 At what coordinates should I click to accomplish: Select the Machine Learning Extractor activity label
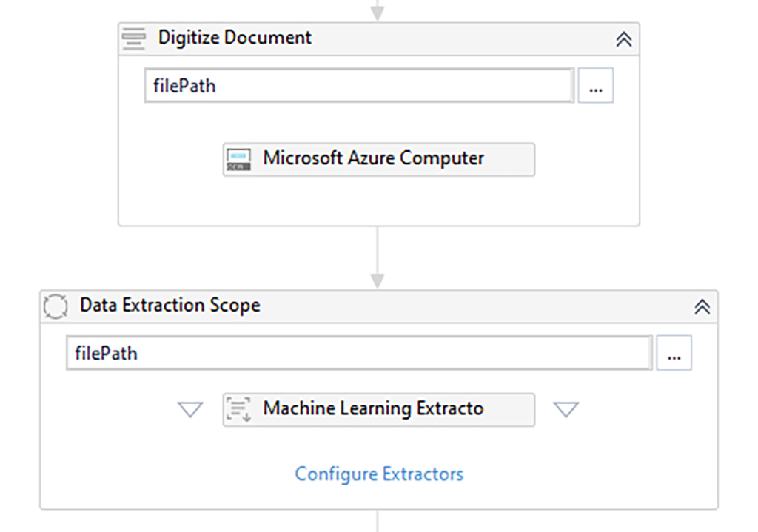pos(374,408)
